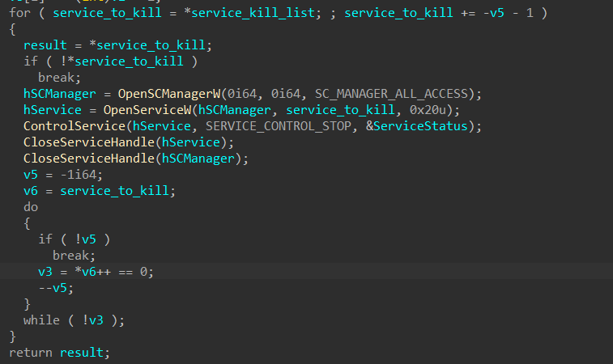The image size is (613, 364).
Task: Click the 'while' keyword
Action: (41, 320)
